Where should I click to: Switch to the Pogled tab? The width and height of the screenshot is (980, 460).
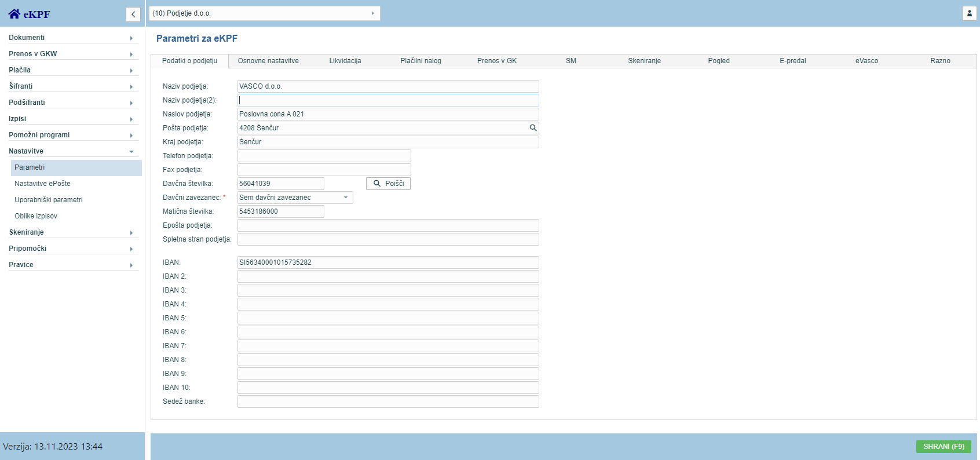(x=719, y=61)
